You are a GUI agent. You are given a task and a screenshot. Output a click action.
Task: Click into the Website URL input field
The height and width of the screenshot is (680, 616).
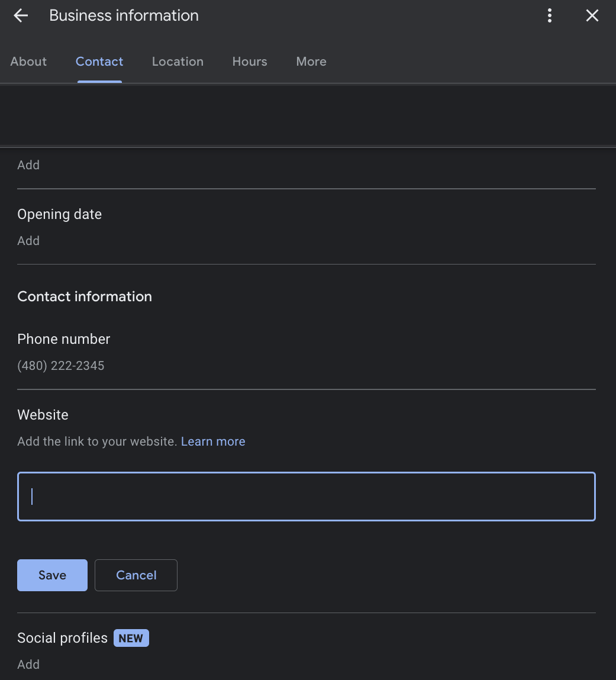pyautogui.click(x=307, y=497)
